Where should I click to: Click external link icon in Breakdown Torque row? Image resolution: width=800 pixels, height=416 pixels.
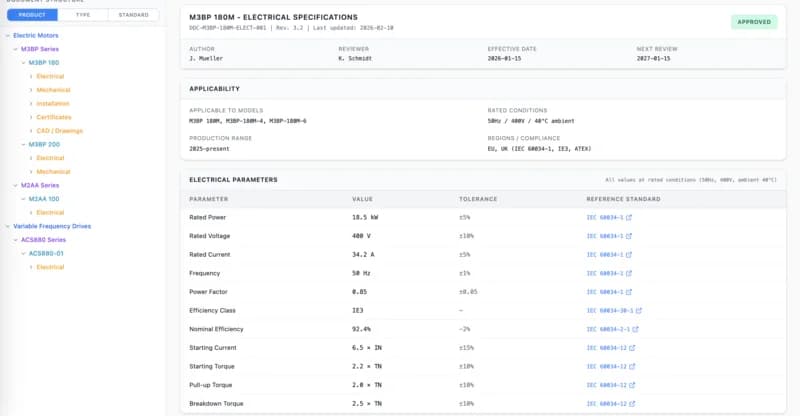pos(633,403)
